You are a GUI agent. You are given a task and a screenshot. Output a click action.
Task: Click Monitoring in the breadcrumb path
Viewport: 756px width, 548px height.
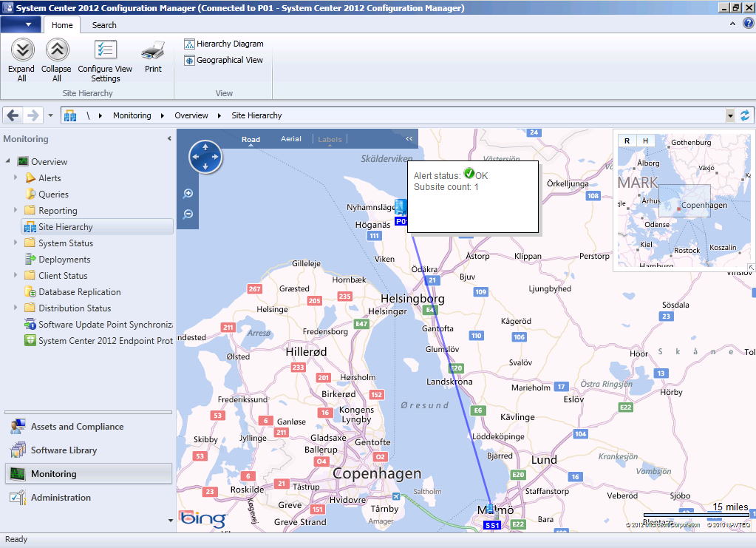pyautogui.click(x=132, y=115)
